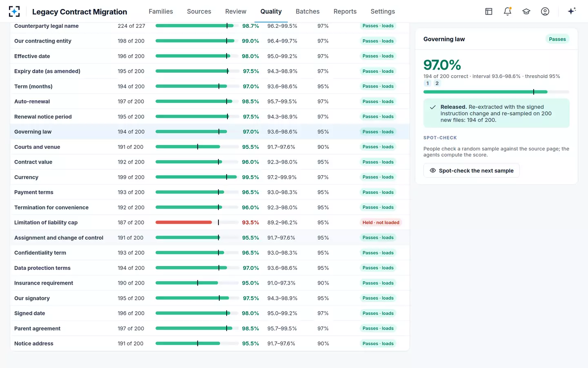Image resolution: width=588 pixels, height=368 pixels.
Task: Click the 190 of 200 count cell
Action: 131,283
